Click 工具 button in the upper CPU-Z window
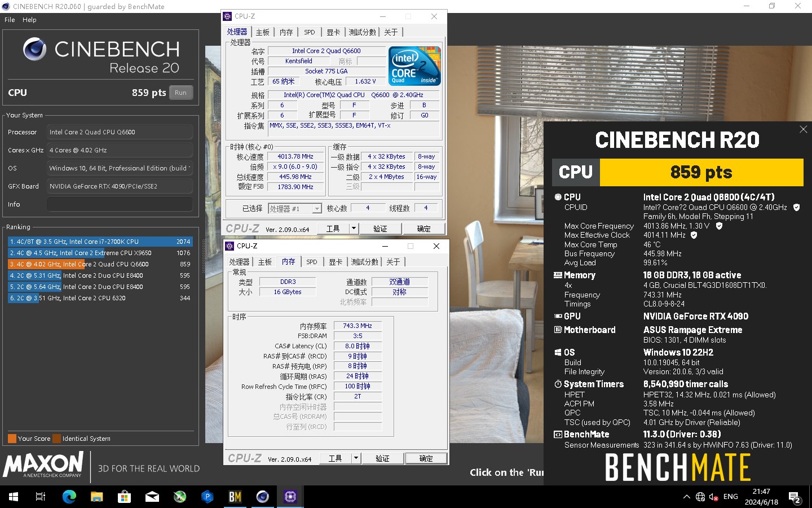The image size is (812, 508). [333, 229]
